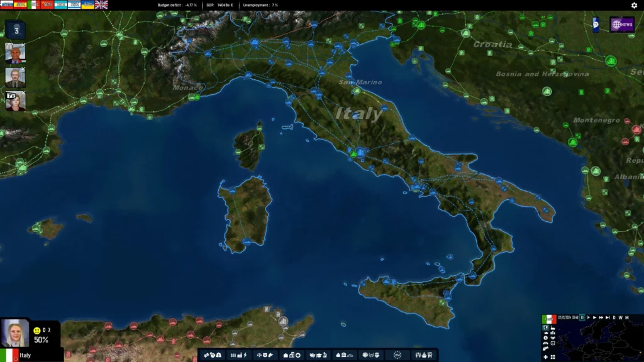This screenshot has height=362, width=644.
Task: Click the normal play speed button
Action: [594, 317]
